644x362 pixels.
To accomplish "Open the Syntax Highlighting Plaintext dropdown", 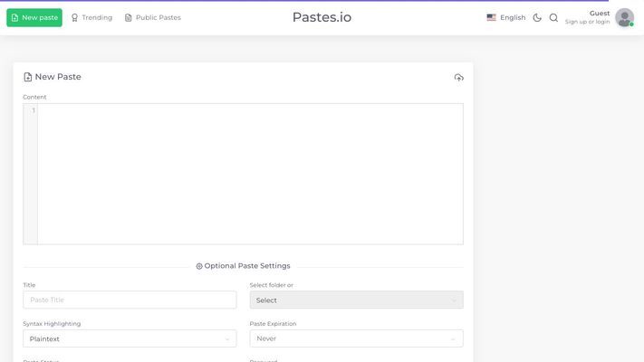I will pos(130,338).
